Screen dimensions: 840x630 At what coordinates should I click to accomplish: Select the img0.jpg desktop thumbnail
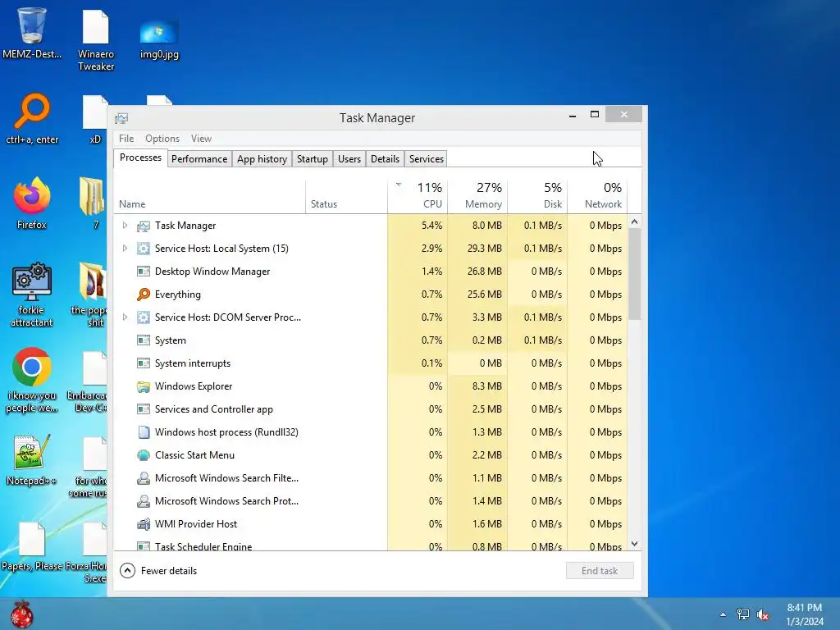point(159,32)
